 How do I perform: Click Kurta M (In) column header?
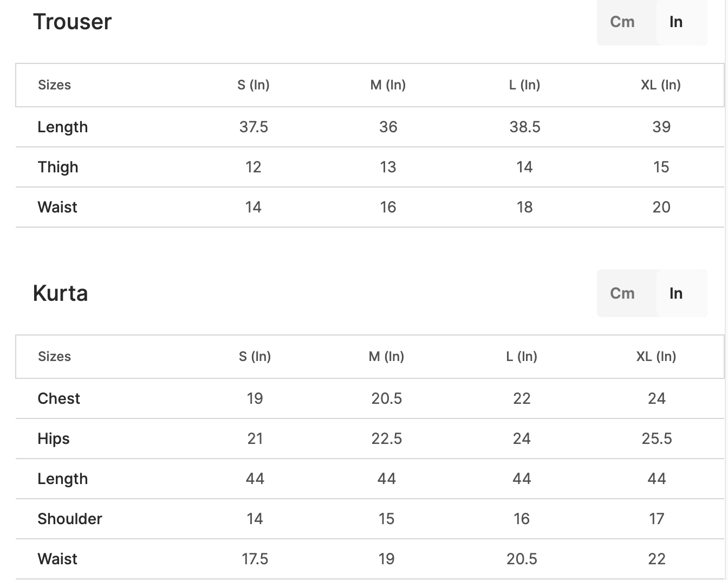(x=386, y=357)
